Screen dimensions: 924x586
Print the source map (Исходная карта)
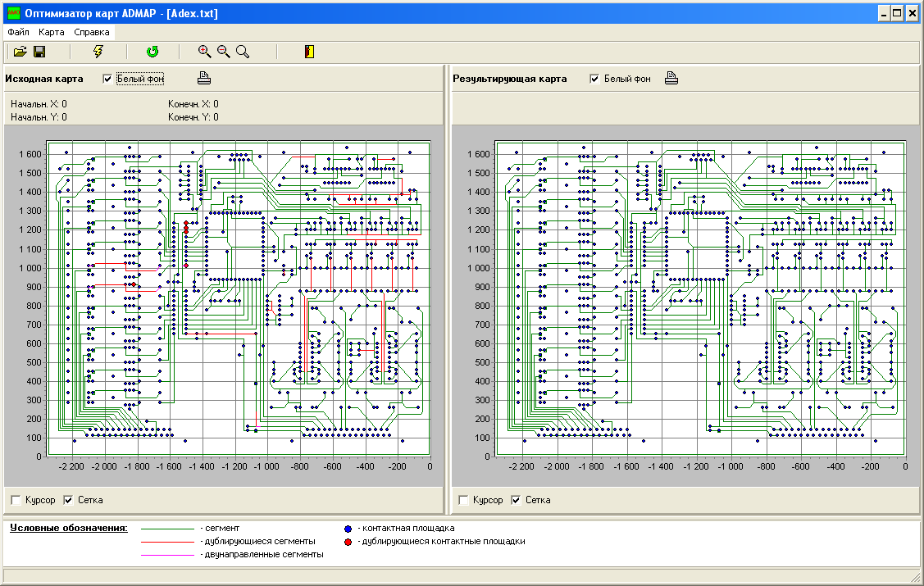[x=204, y=79]
